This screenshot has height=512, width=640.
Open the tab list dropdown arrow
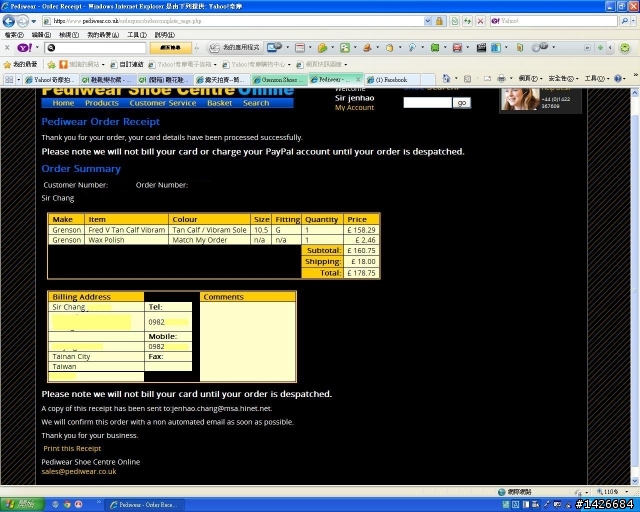(x=18, y=79)
